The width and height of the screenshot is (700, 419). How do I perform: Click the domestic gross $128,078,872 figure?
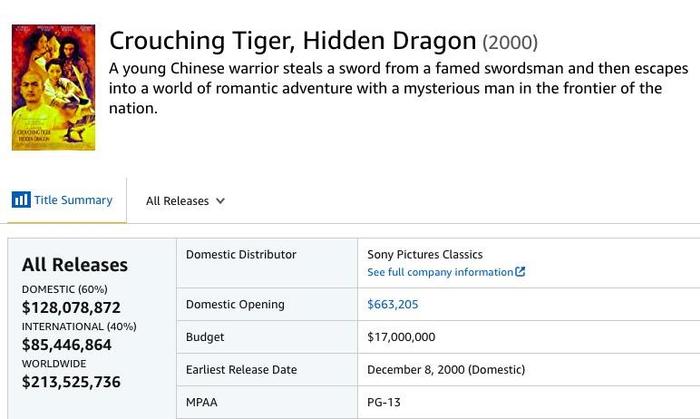pos(71,307)
